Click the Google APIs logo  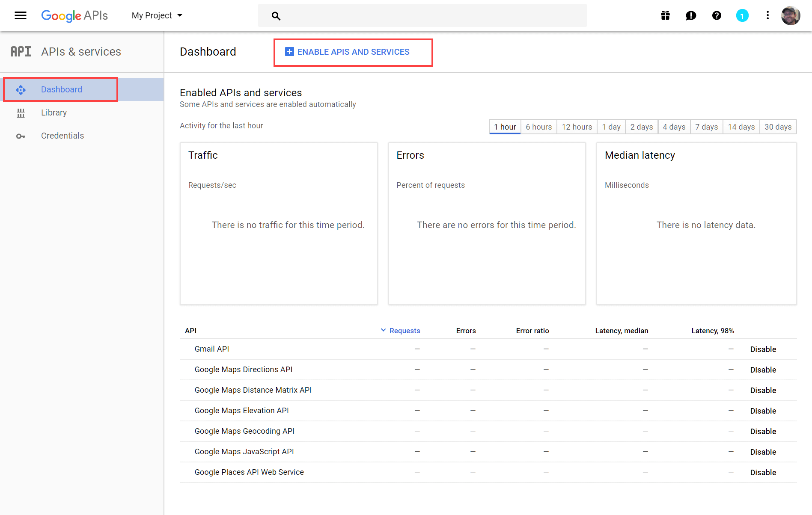pyautogui.click(x=74, y=16)
